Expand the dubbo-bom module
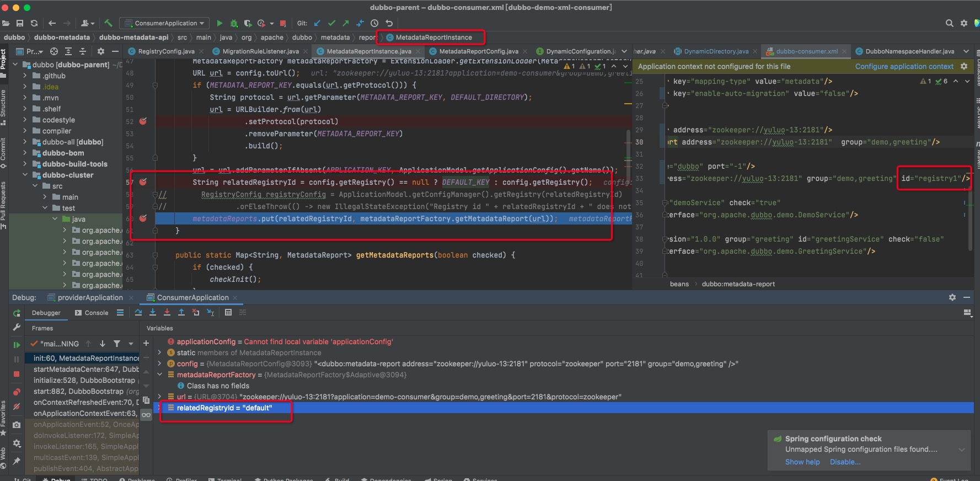980x481 pixels. (25, 153)
